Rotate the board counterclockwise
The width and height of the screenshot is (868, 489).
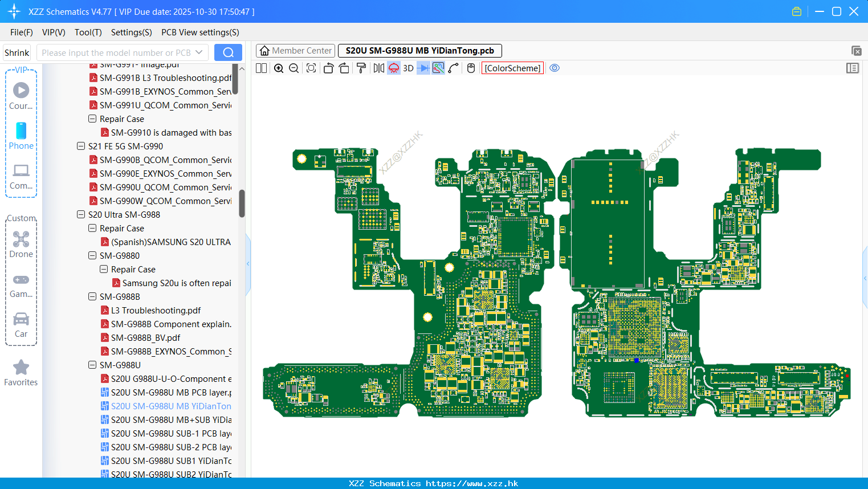pos(328,68)
